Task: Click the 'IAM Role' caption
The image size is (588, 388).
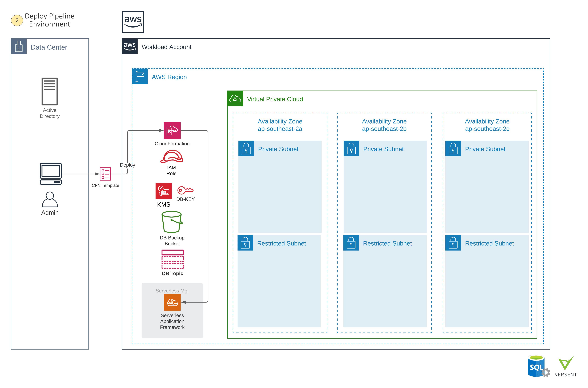Action: click(171, 171)
